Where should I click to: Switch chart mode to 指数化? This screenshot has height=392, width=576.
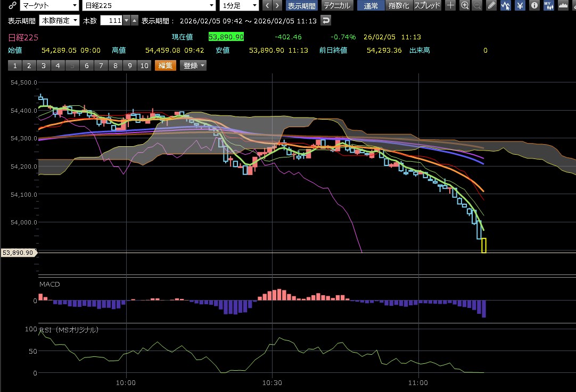(x=399, y=6)
